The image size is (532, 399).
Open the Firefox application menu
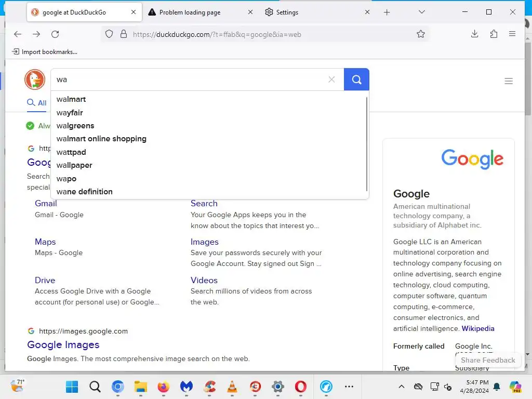click(x=512, y=34)
